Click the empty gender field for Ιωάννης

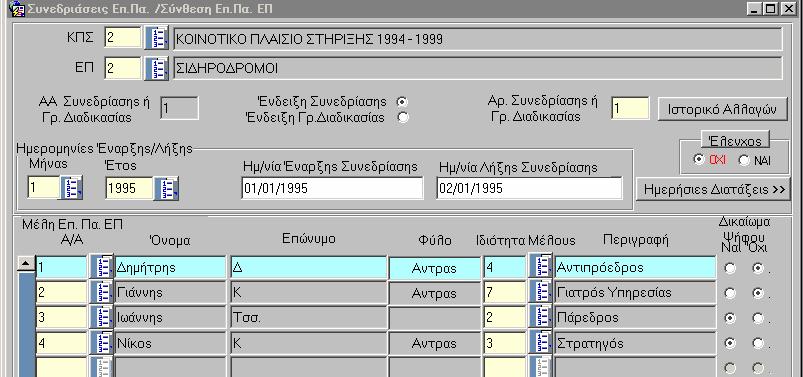click(434, 318)
